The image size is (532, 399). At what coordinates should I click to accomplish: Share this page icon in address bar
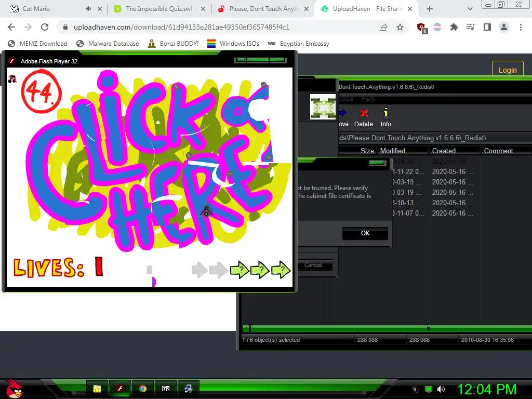[383, 27]
